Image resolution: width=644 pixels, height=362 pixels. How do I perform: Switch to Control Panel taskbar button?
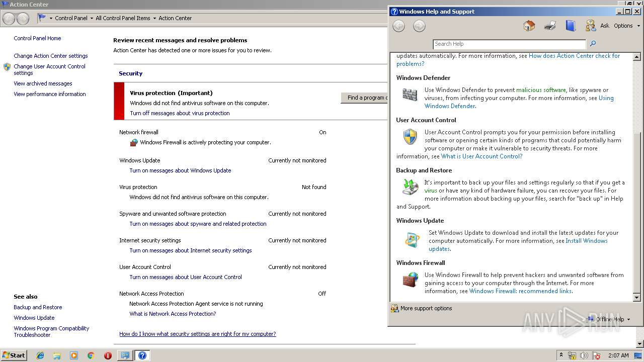click(x=125, y=355)
